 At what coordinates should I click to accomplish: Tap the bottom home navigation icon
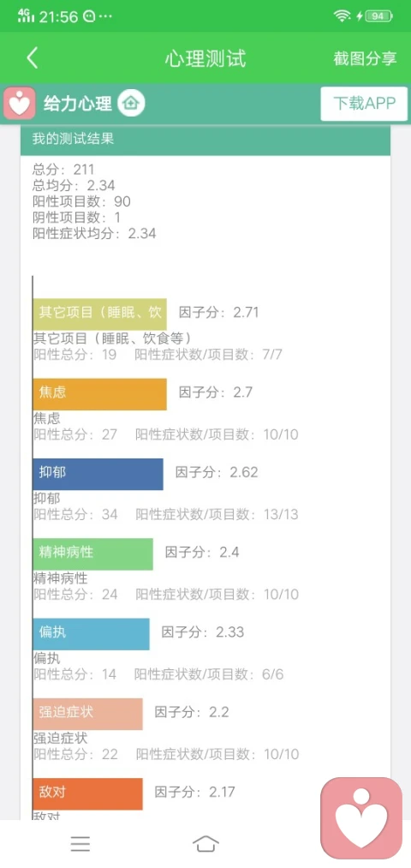(205, 844)
